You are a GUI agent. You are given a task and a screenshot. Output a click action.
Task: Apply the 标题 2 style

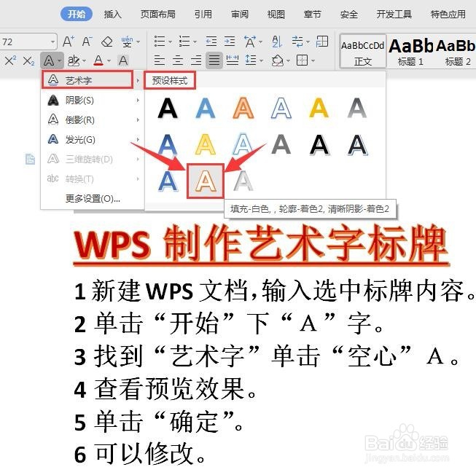(456, 52)
